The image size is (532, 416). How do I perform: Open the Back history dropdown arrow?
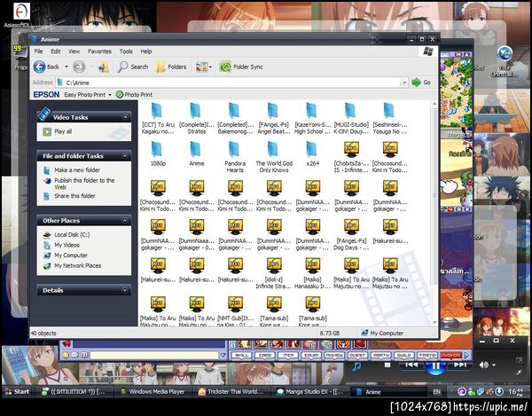pos(66,67)
